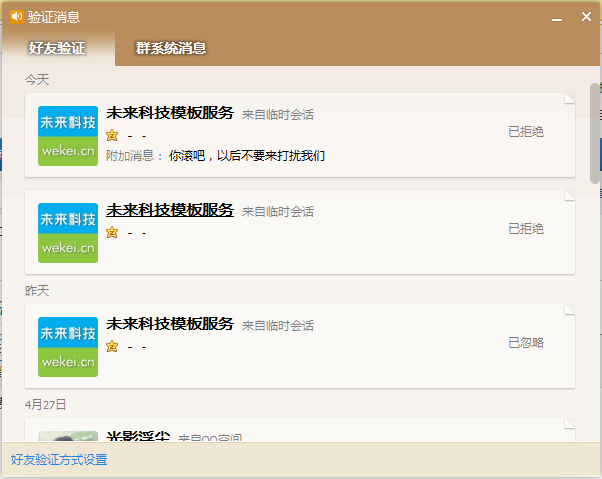Click the 昨天 date header
This screenshot has height=479, width=602.
click(37, 291)
